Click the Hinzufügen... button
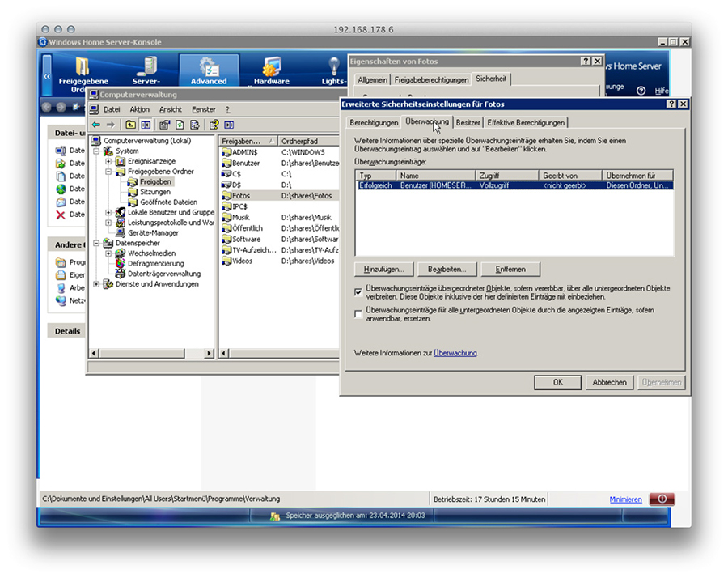728x578 pixels. tap(384, 269)
